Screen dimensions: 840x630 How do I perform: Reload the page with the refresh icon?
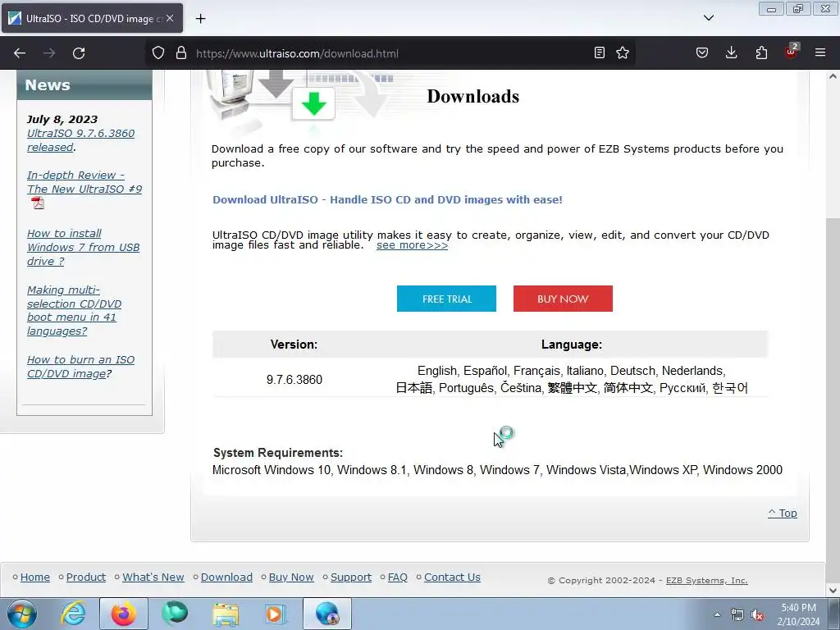tap(79, 53)
